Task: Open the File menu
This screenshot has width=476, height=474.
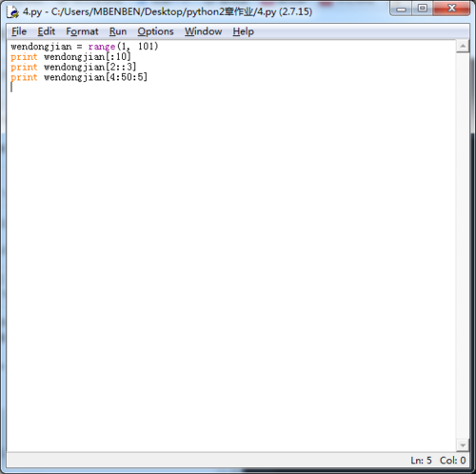Action: point(19,31)
